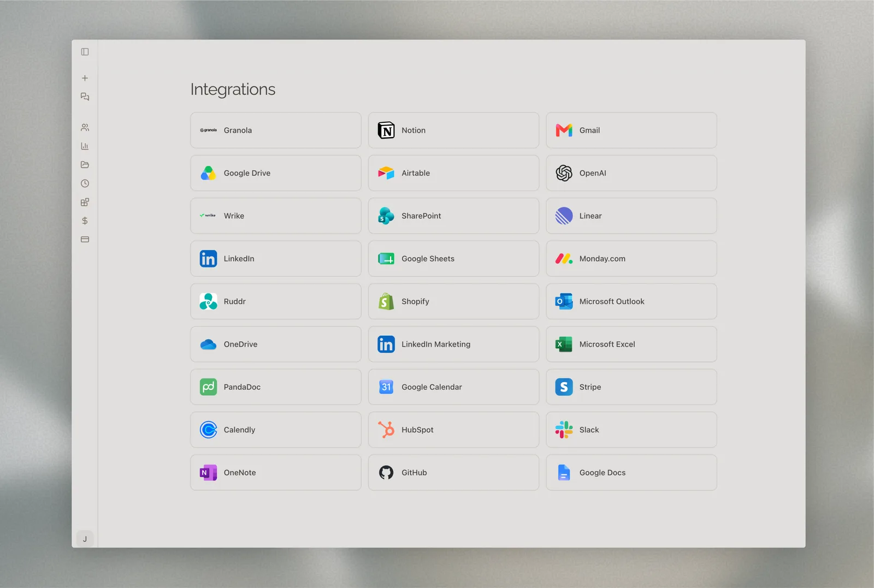The height and width of the screenshot is (588, 874).
Task: Click the Ruddr logo icon
Action: (208, 301)
